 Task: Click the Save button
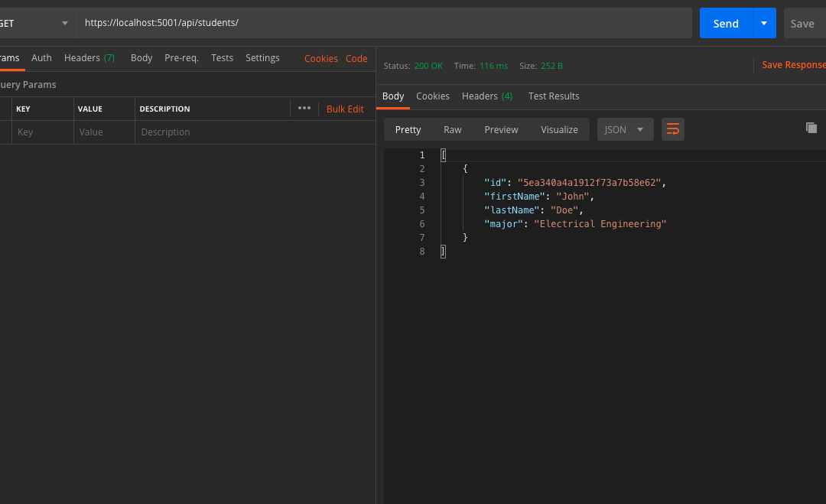(x=802, y=23)
